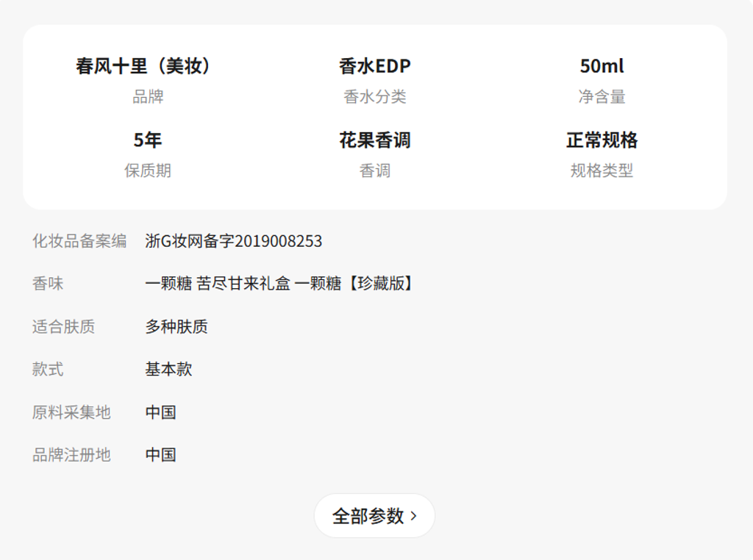This screenshot has width=753, height=560.
Task: Click the 品牌注册地 row label
Action: [71, 454]
